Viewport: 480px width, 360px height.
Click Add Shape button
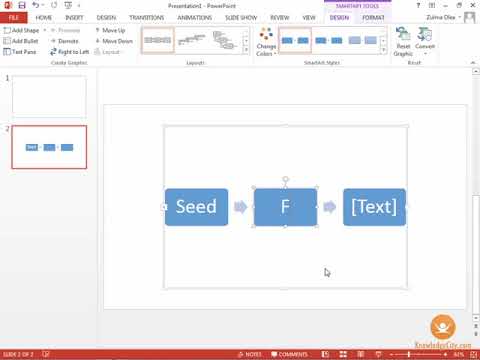pos(21,30)
